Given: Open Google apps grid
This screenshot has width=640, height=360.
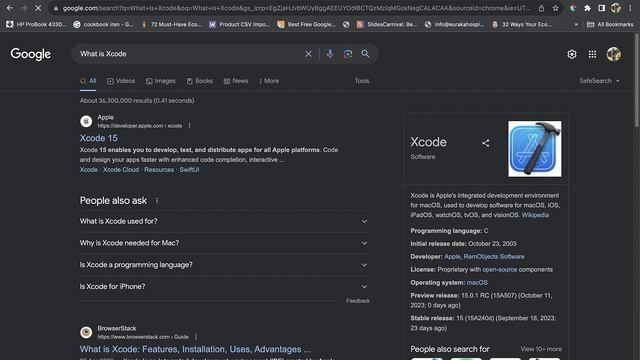Looking at the screenshot, I should pyautogui.click(x=592, y=54).
